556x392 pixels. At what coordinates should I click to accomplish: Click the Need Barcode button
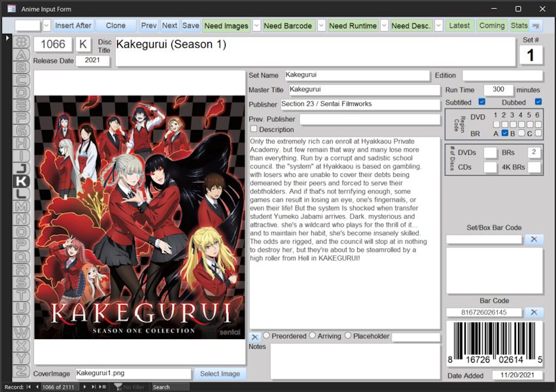(x=288, y=26)
